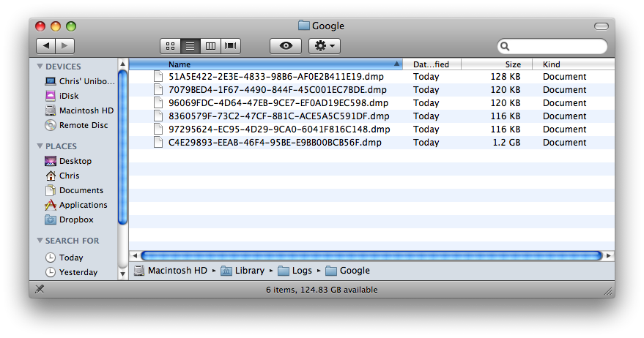Click the 1.2 GB size value
This screenshot has width=644, height=338.
(506, 143)
